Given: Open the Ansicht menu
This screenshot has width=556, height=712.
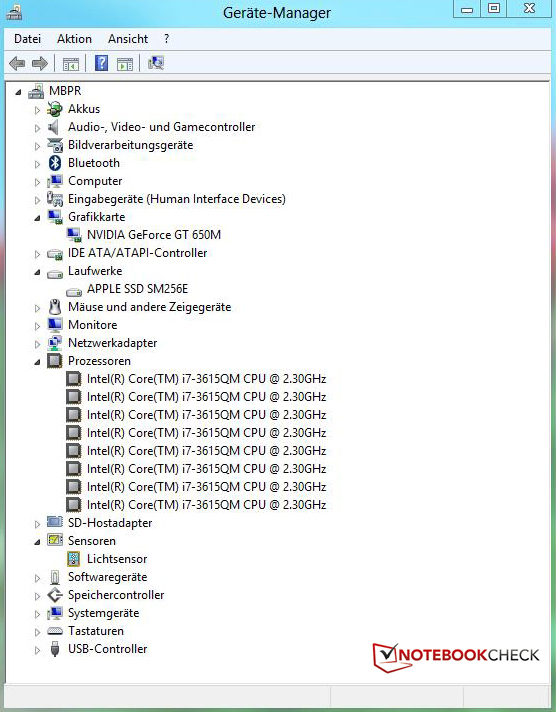Looking at the screenshot, I should [128, 39].
